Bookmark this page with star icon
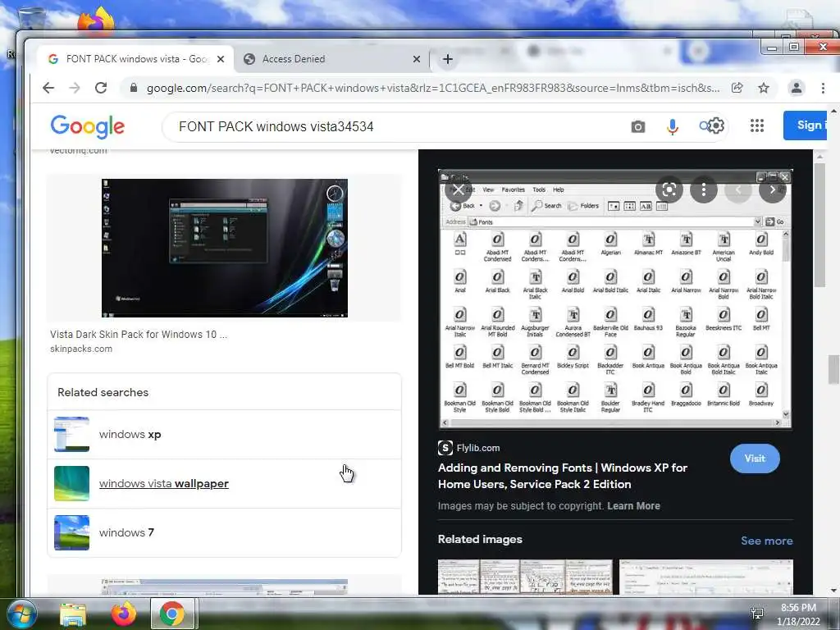This screenshot has width=840, height=630. pyautogui.click(x=764, y=88)
